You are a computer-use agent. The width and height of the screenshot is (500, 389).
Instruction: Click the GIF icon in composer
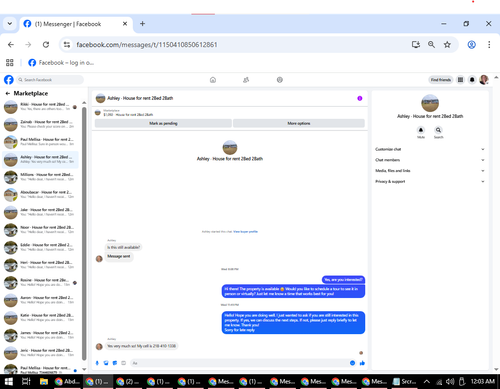tap(123, 363)
